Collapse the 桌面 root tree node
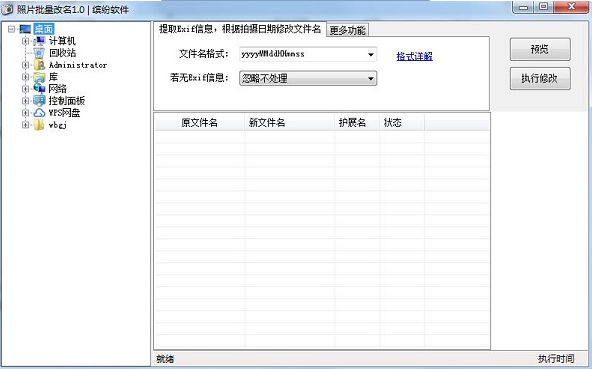Image resolution: width=592 pixels, height=369 pixels. pyautogui.click(x=11, y=29)
